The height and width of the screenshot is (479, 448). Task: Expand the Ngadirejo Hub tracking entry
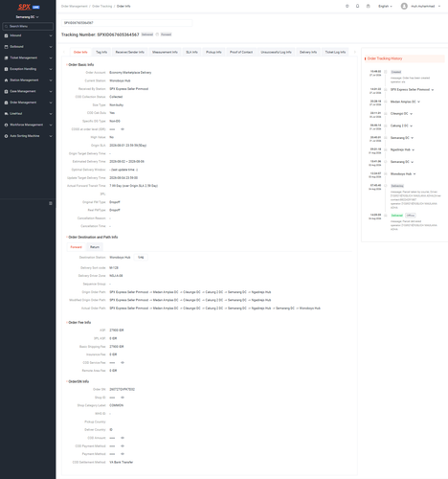[x=414, y=150]
